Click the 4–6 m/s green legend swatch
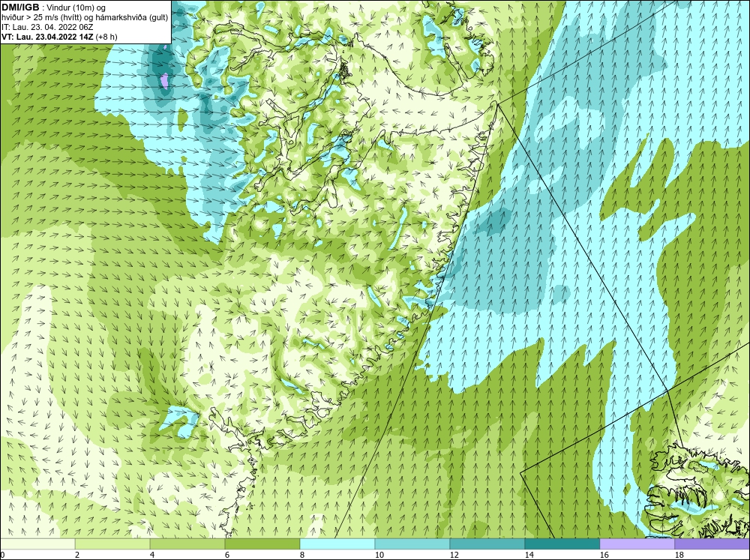750x560 pixels. (187, 544)
